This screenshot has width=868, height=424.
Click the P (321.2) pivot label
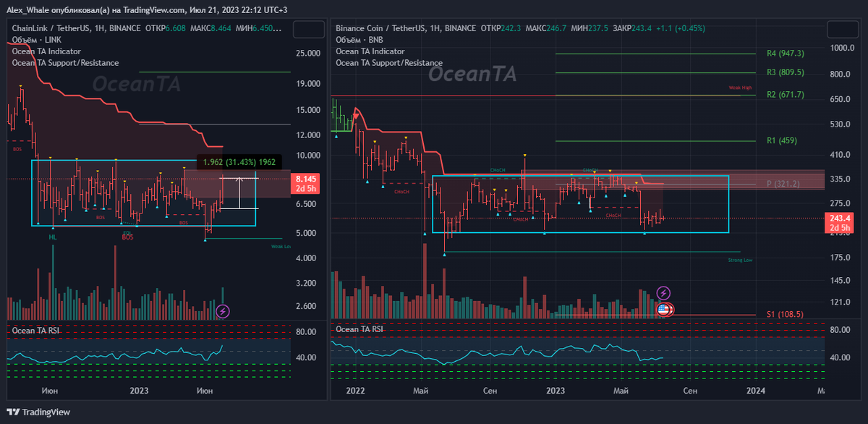[x=783, y=184]
